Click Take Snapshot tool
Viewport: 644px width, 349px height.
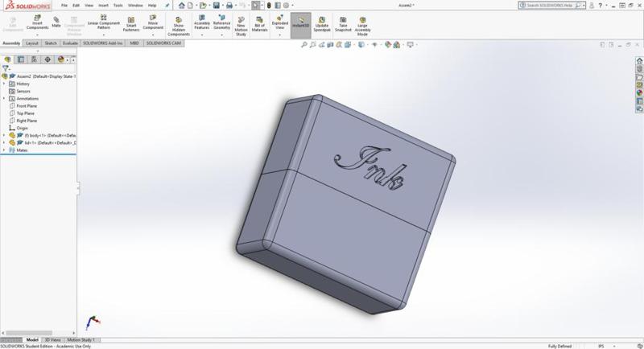tap(343, 24)
